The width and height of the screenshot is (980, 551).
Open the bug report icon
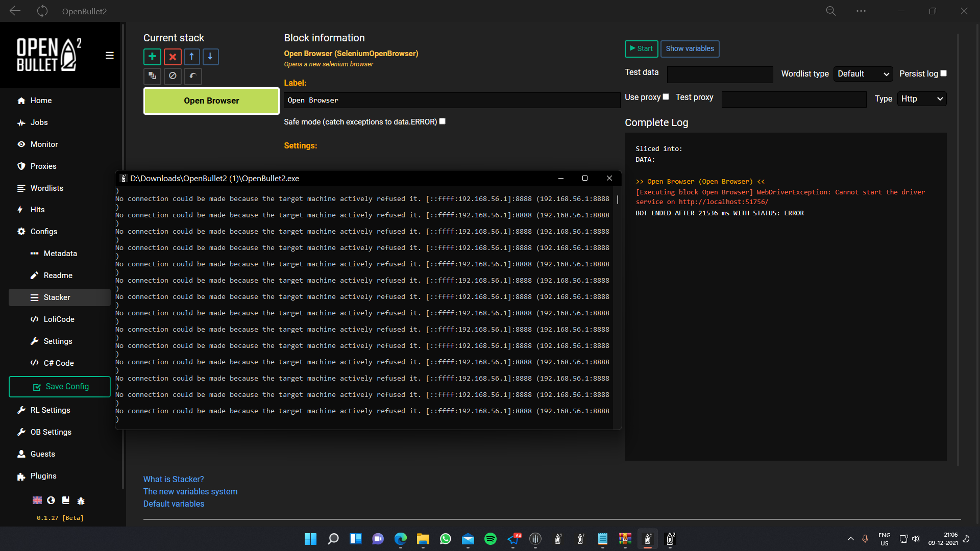point(81,500)
